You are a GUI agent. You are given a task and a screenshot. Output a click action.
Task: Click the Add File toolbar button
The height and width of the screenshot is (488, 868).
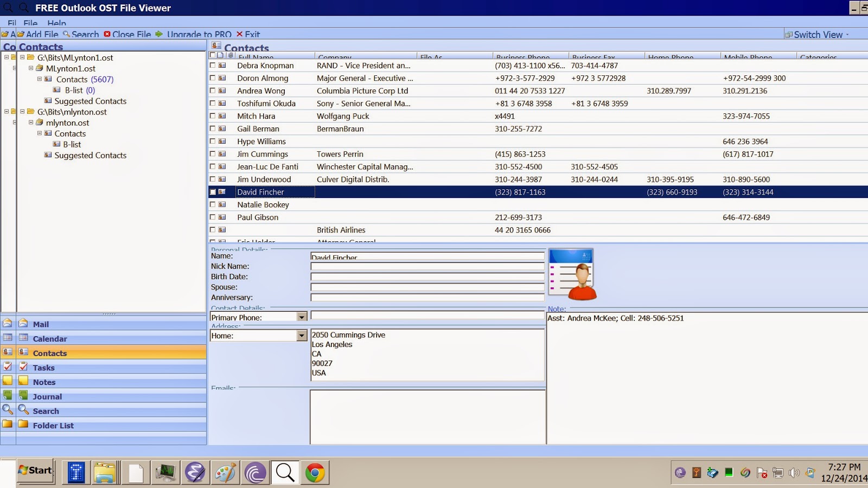[x=37, y=34]
